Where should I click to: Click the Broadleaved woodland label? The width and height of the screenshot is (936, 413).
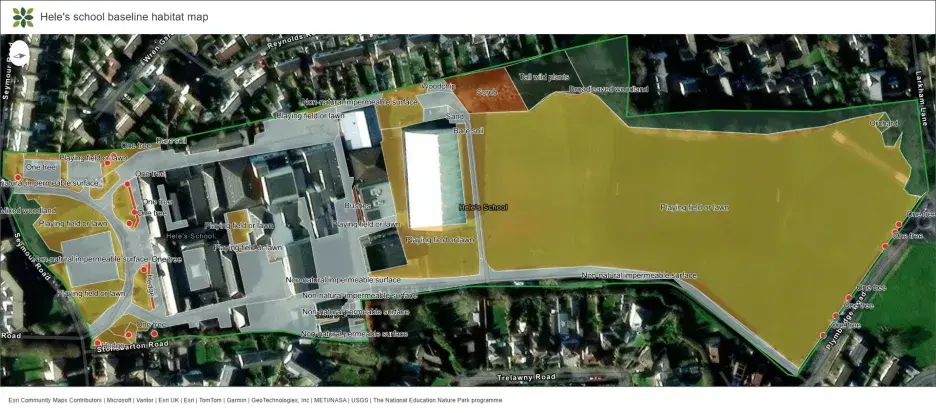608,89
